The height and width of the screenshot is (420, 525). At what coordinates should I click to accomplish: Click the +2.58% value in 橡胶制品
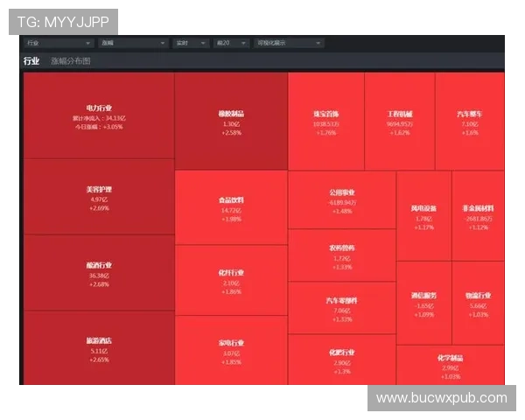(x=231, y=133)
